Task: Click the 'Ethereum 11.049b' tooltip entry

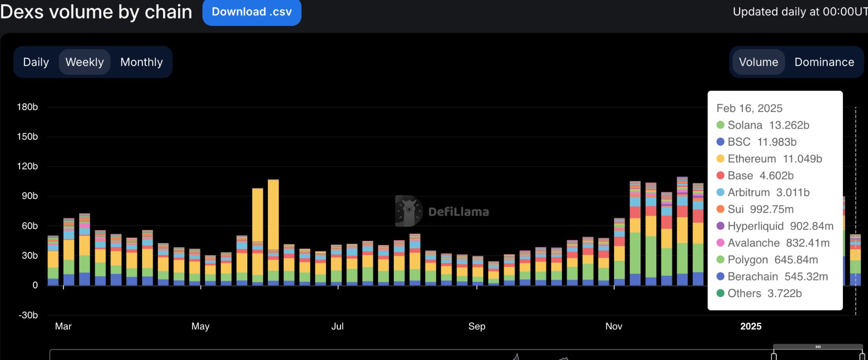Action: pyautogui.click(x=769, y=159)
